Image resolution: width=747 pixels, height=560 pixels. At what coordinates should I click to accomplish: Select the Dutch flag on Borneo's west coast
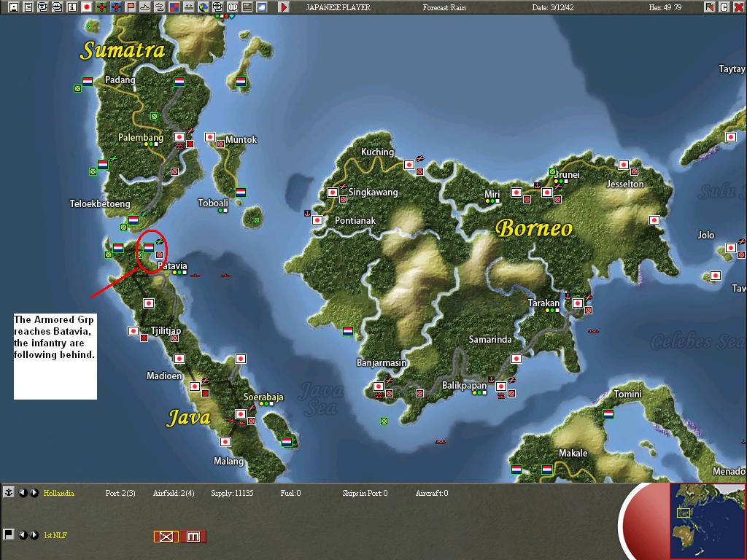(348, 330)
